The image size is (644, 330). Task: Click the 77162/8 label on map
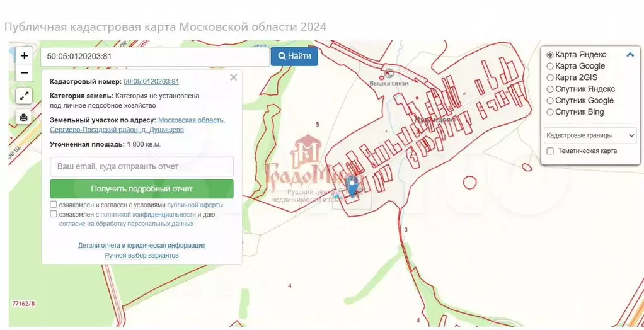pos(23,304)
